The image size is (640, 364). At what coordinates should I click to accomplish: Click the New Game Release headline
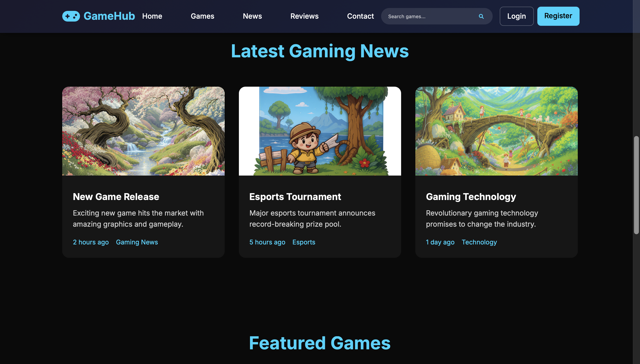click(x=116, y=197)
